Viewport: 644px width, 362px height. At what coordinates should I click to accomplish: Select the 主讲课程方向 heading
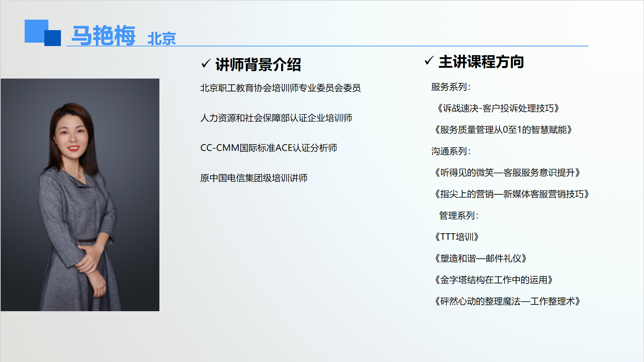point(481,62)
